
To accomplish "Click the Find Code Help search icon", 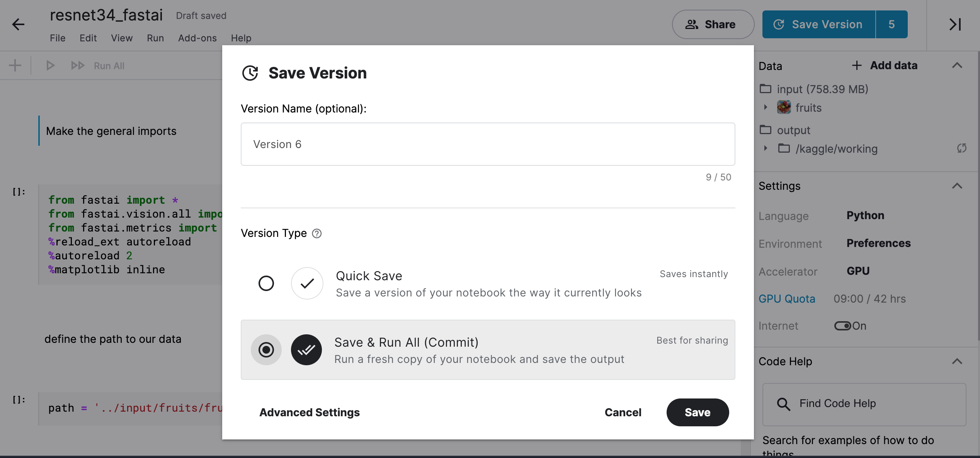I will pos(783,404).
